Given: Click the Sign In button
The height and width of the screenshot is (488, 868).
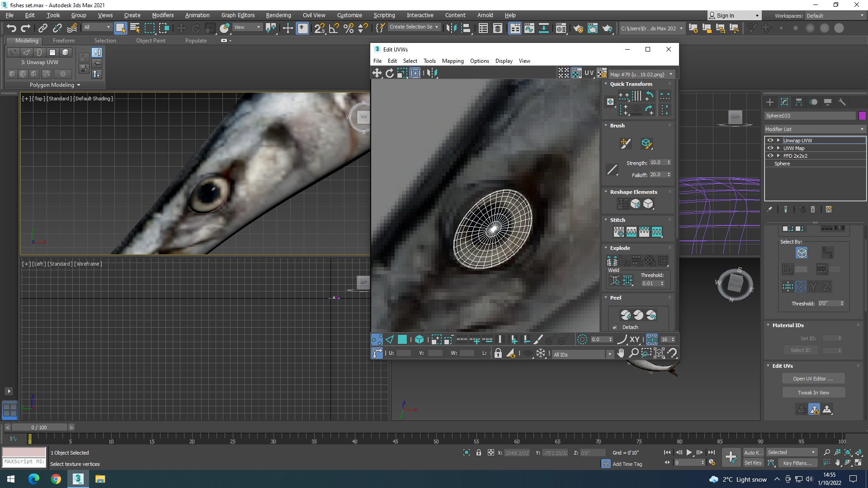Looking at the screenshot, I should [x=734, y=15].
